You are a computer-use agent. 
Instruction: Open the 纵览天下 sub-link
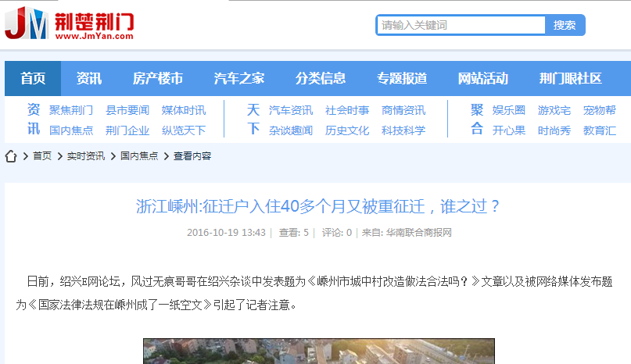click(x=184, y=130)
